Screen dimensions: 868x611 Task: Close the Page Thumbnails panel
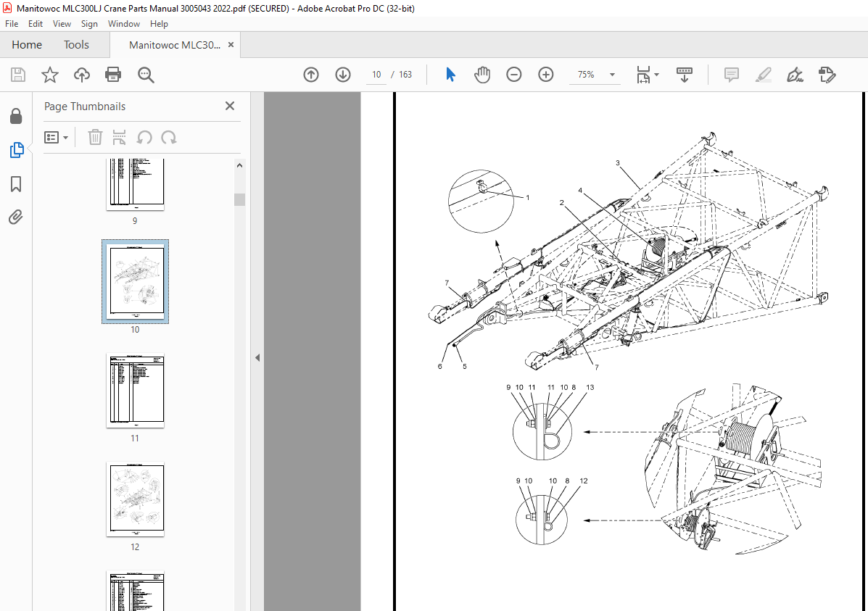point(230,106)
